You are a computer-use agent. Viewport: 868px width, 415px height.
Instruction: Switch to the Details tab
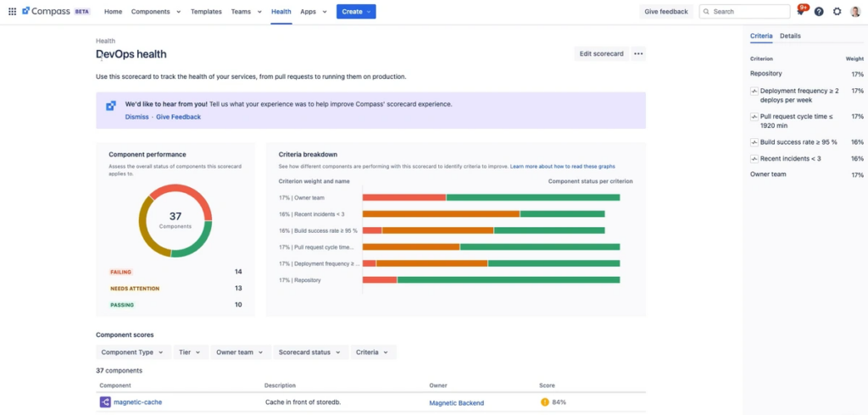790,36
